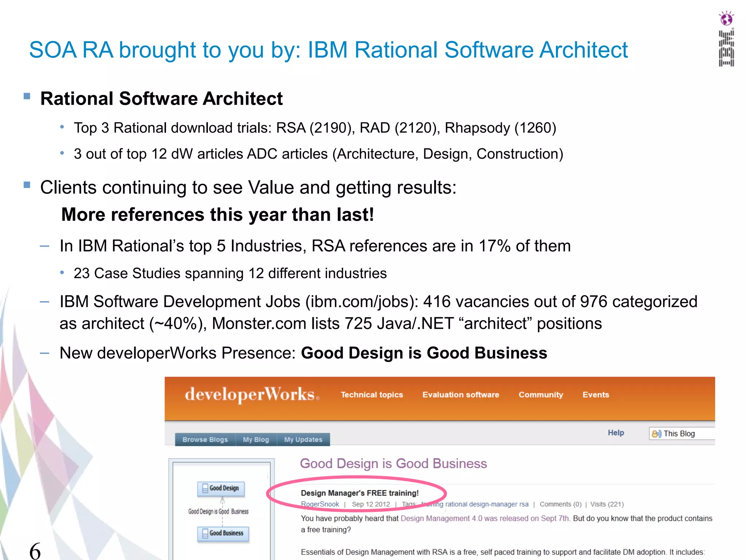The width and height of the screenshot is (747, 560).
Task: Click the 23 Case Studies bullet
Action: pos(230,273)
